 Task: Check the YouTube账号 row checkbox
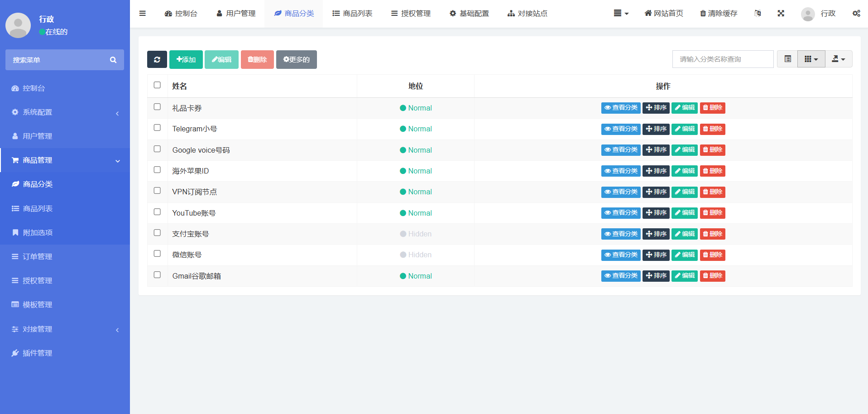(x=157, y=212)
